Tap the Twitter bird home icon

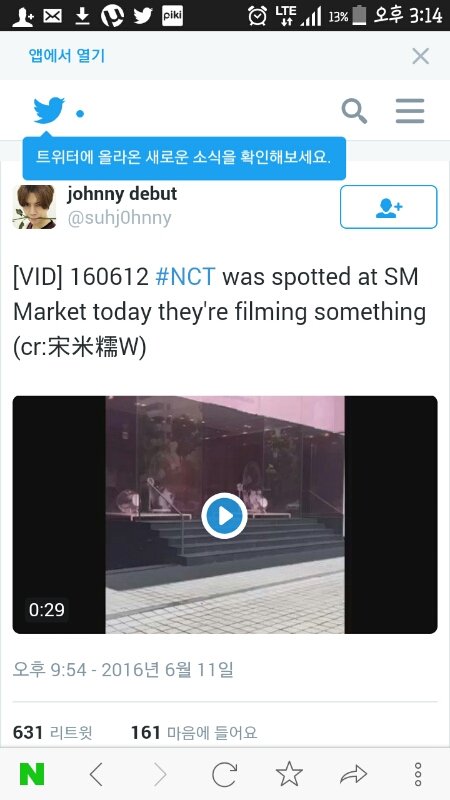coord(49,110)
